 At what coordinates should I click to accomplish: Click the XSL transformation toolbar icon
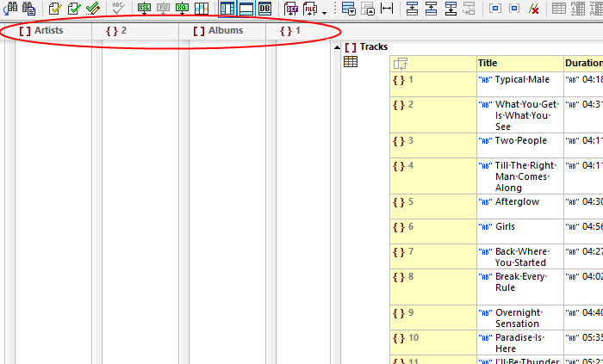(x=143, y=9)
